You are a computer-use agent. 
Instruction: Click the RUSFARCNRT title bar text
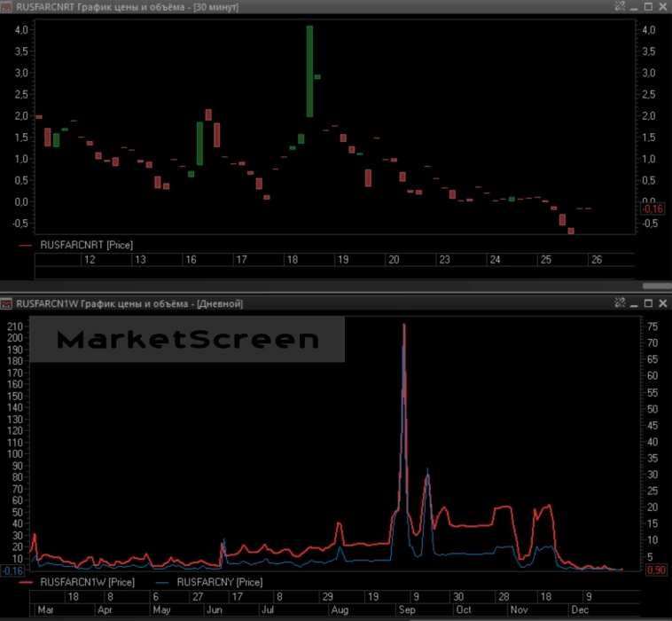pos(127,7)
